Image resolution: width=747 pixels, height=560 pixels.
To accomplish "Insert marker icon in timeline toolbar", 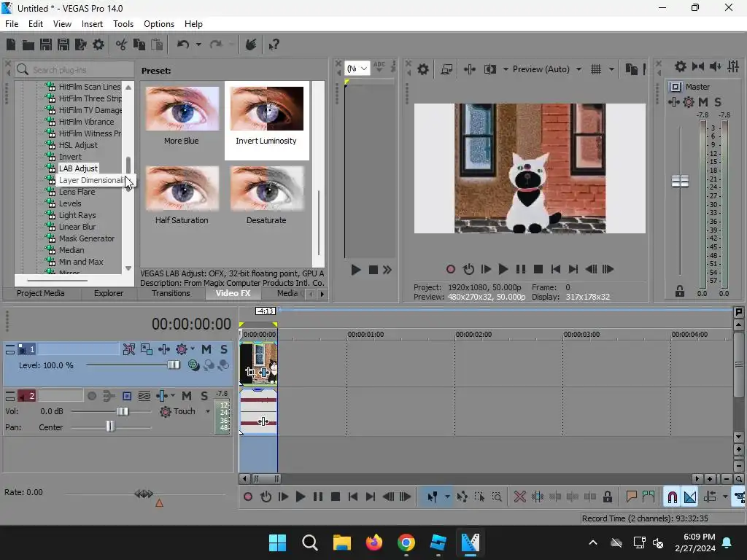I will 632,497.
